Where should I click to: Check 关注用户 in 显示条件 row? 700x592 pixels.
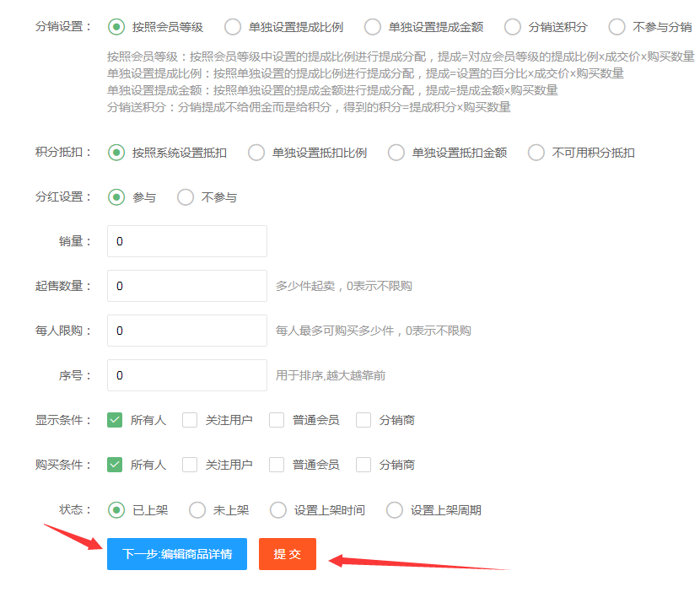(190, 420)
